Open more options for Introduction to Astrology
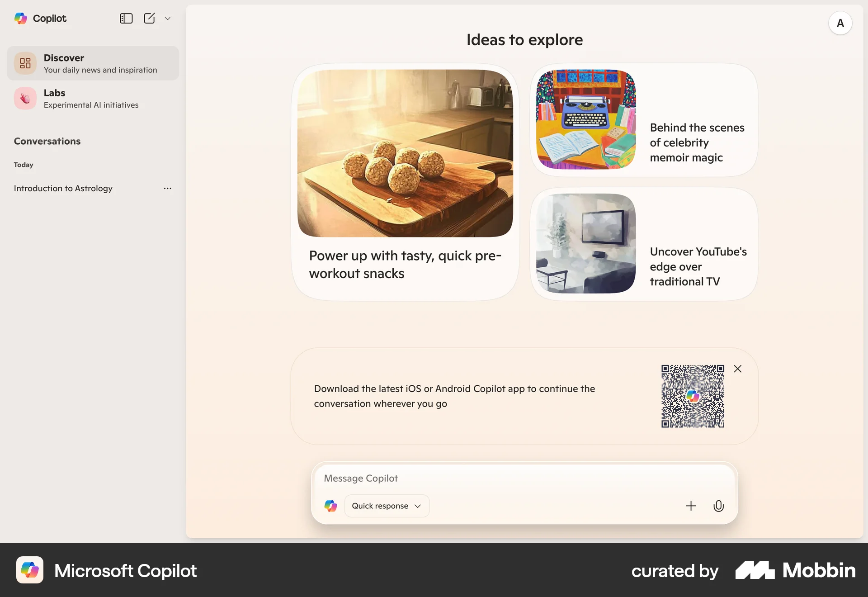The image size is (868, 597). tap(168, 188)
